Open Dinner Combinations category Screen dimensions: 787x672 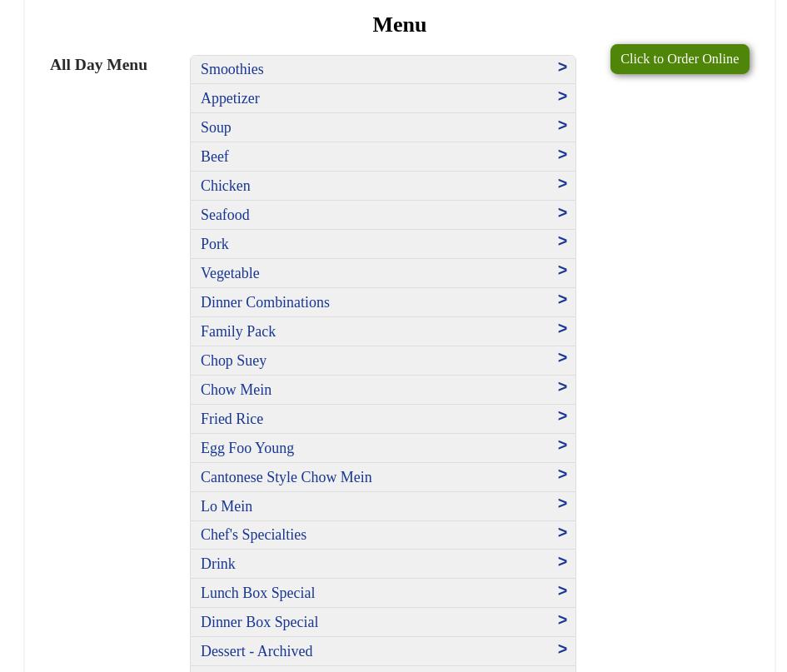265,302
